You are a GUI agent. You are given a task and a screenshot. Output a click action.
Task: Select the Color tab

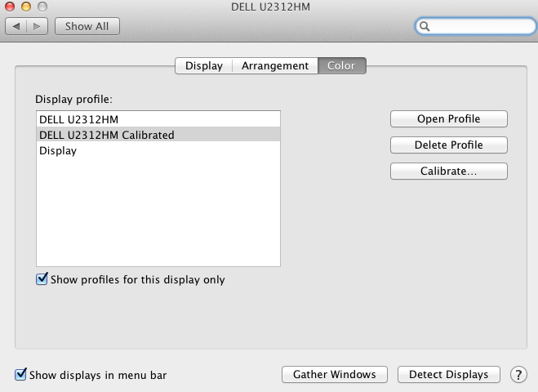pos(342,65)
